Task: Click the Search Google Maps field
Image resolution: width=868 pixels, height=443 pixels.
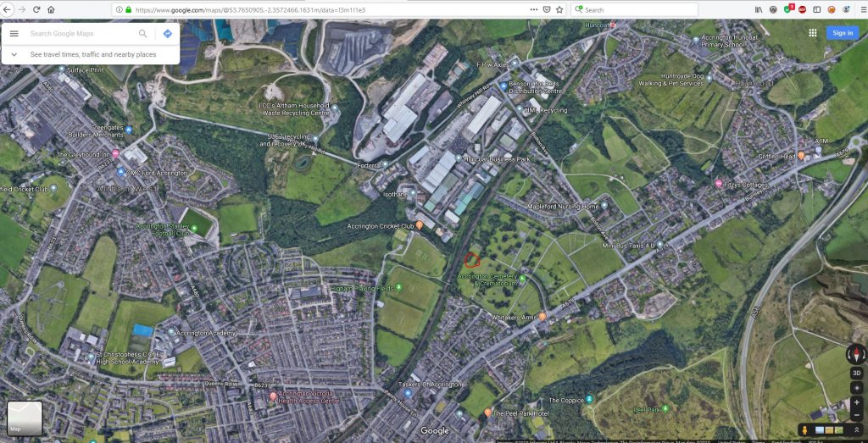Action: [81, 34]
